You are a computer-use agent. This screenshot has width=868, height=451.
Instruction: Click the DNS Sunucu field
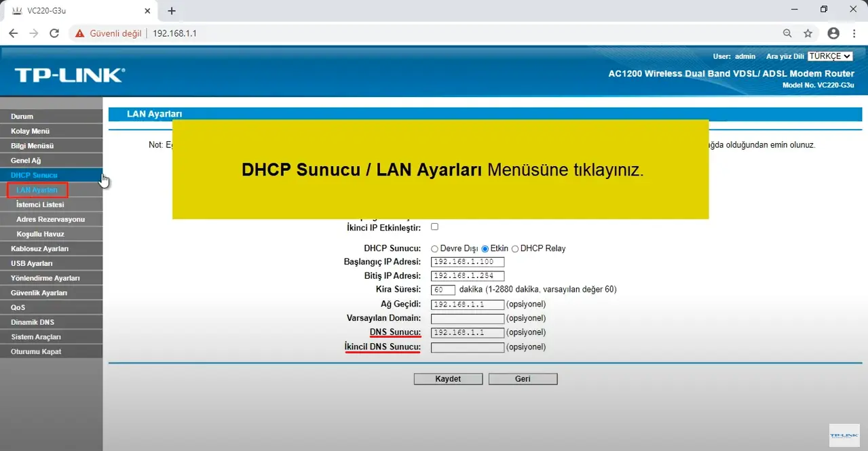pyautogui.click(x=468, y=333)
